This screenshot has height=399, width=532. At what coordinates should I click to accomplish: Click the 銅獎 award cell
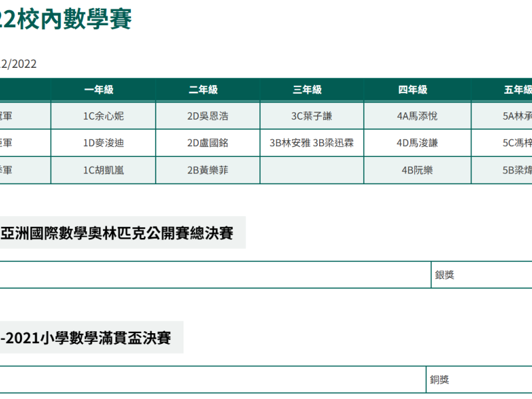[440, 380]
